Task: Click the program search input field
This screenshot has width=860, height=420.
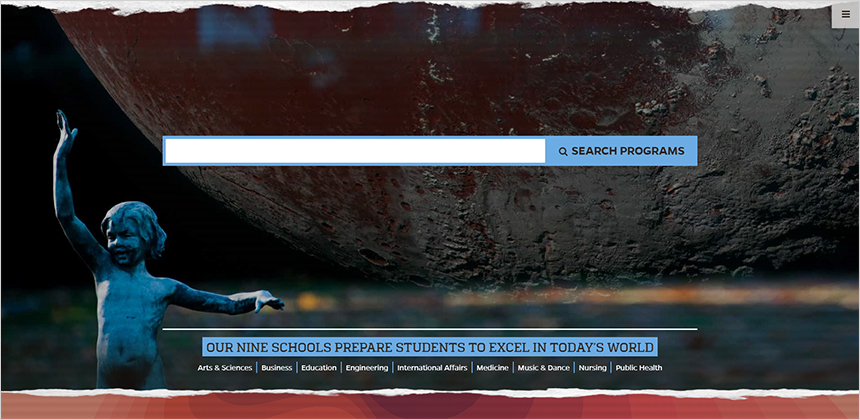Action: [x=355, y=151]
